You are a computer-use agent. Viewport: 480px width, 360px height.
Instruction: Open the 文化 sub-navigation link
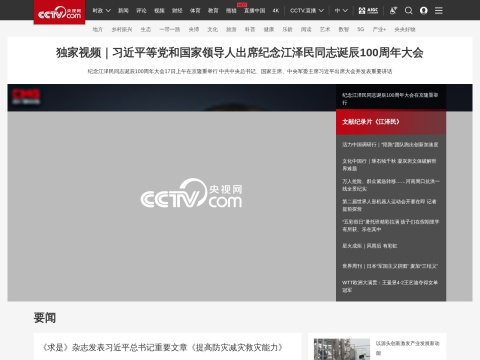[x=212, y=29]
